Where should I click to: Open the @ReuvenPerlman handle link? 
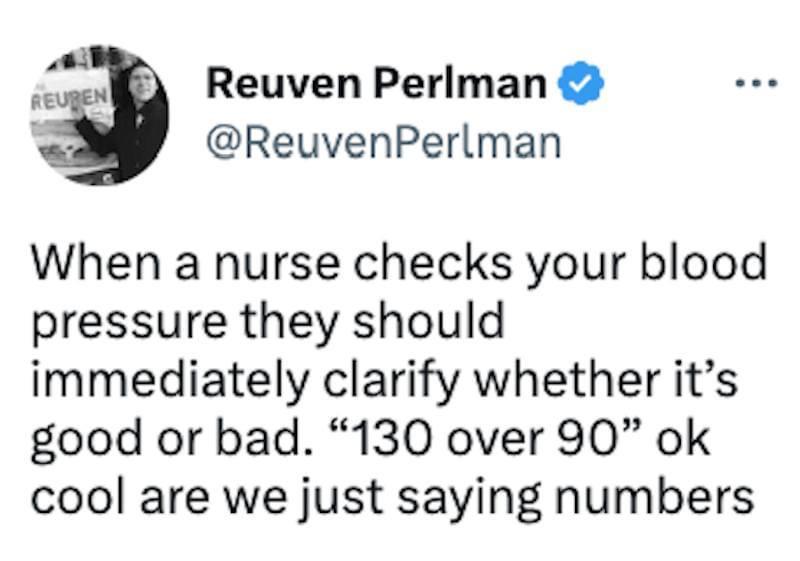pyautogui.click(x=383, y=143)
